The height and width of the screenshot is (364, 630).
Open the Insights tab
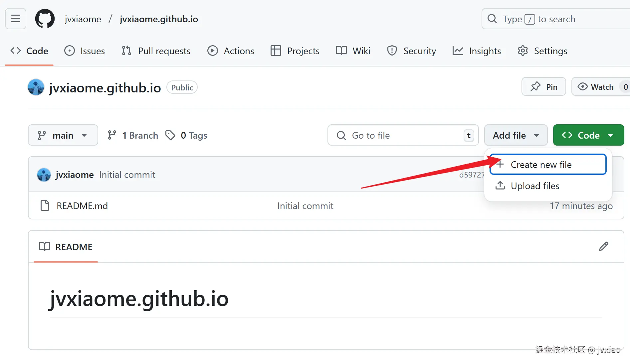click(x=477, y=51)
